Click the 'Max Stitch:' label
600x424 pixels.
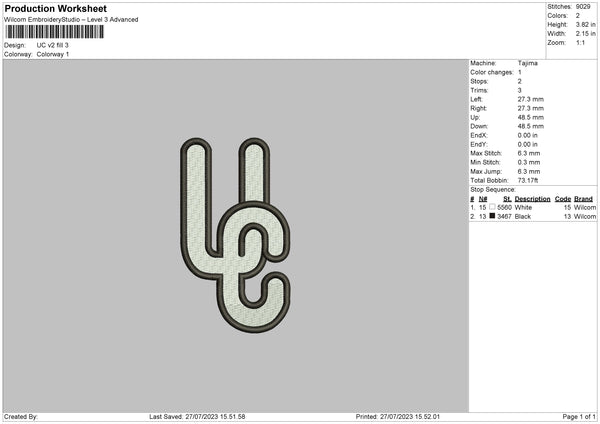click(x=486, y=153)
